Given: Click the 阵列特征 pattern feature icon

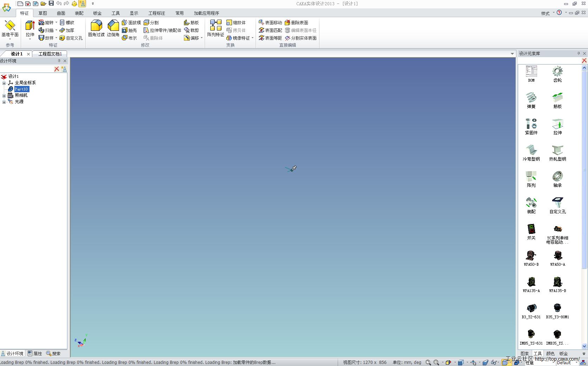Looking at the screenshot, I should (x=216, y=28).
